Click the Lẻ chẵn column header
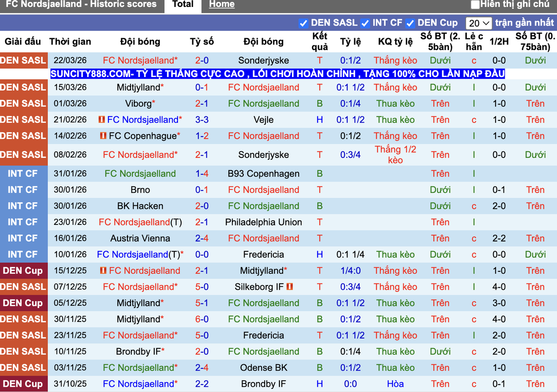 474,41
